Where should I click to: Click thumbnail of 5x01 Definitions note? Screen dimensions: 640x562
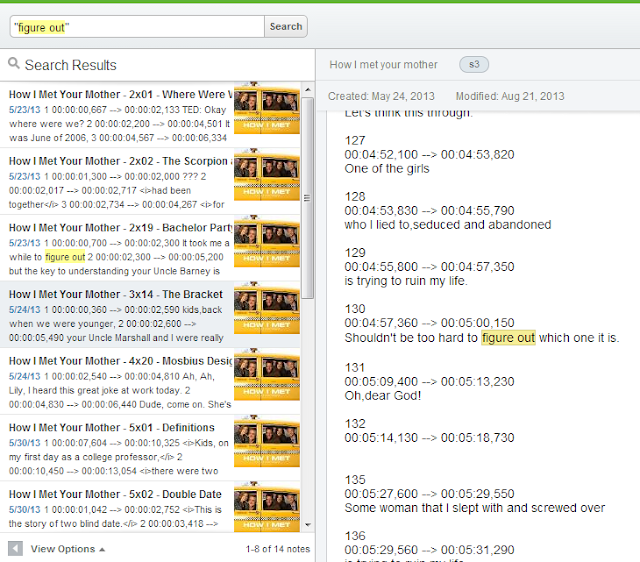(x=267, y=441)
